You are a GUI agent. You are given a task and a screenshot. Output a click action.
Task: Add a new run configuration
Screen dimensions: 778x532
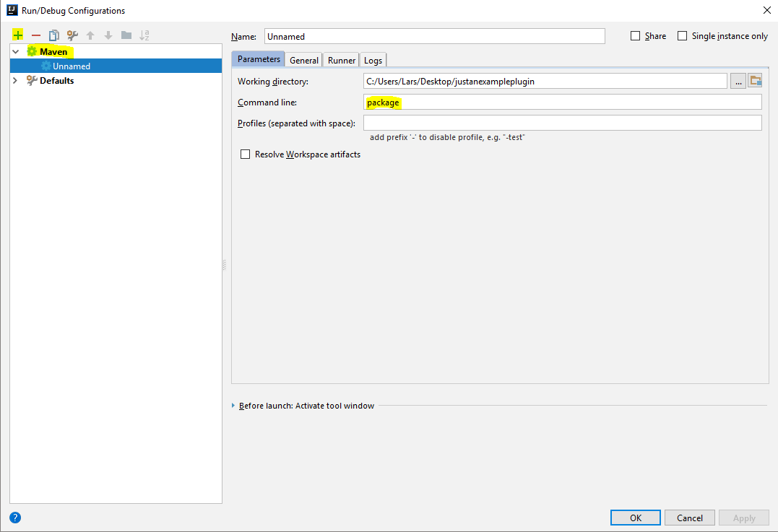(17, 35)
